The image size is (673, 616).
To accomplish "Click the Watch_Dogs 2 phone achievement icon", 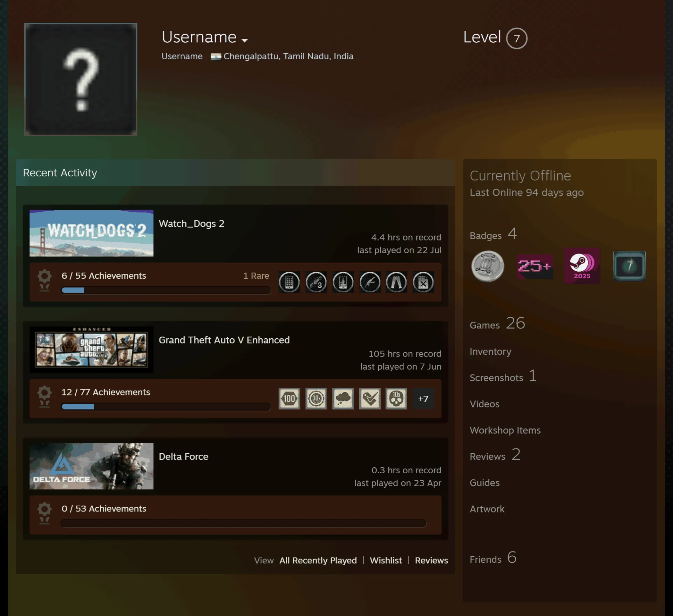I will [289, 282].
